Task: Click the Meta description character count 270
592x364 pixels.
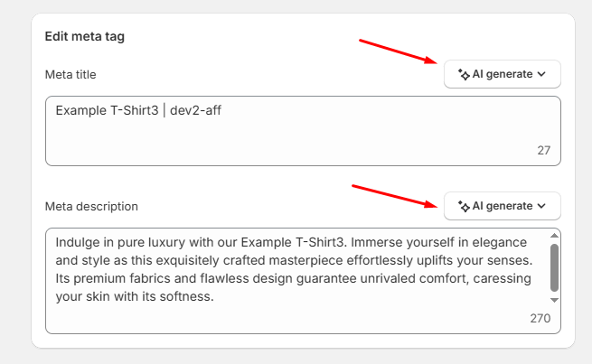Action: coord(540,318)
